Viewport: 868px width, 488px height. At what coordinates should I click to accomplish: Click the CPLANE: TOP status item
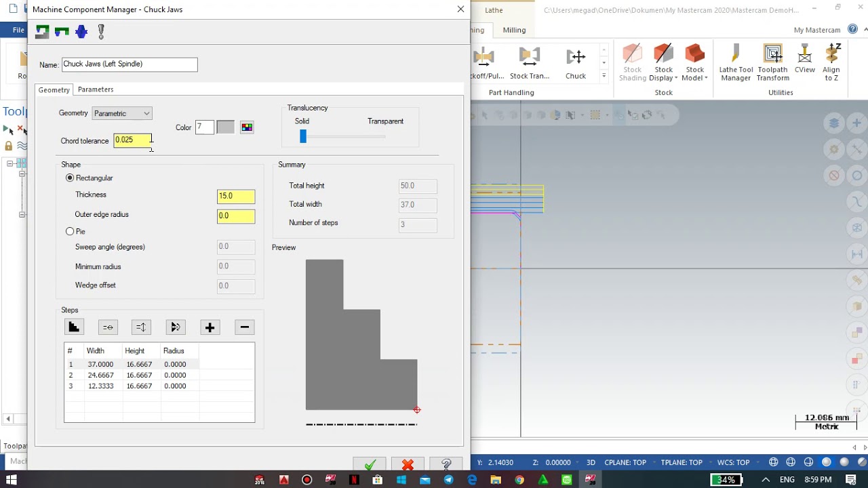[625, 462]
